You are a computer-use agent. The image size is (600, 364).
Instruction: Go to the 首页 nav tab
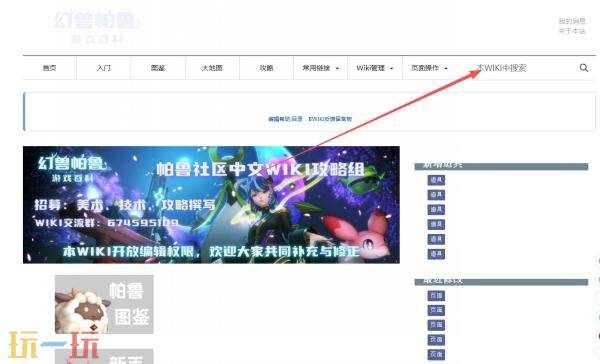click(49, 68)
